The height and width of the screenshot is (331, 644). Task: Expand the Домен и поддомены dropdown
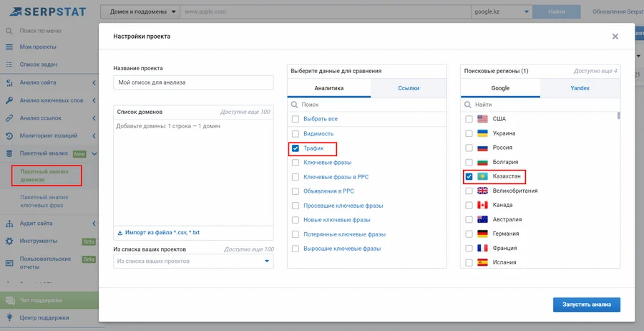(x=140, y=11)
